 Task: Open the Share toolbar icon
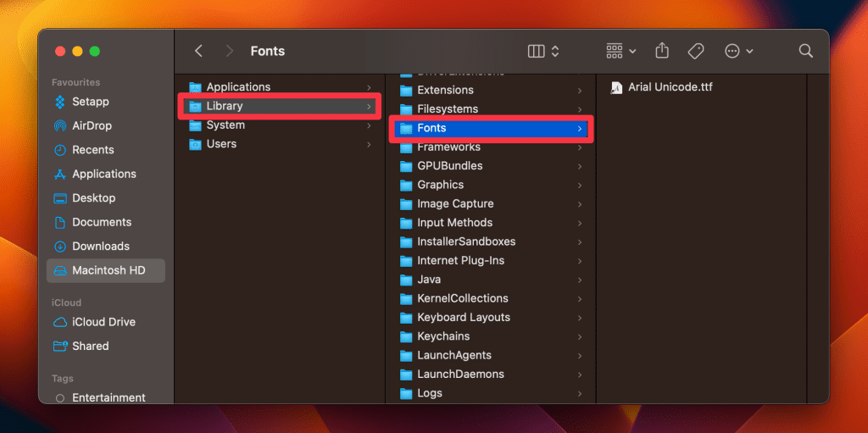click(x=662, y=51)
